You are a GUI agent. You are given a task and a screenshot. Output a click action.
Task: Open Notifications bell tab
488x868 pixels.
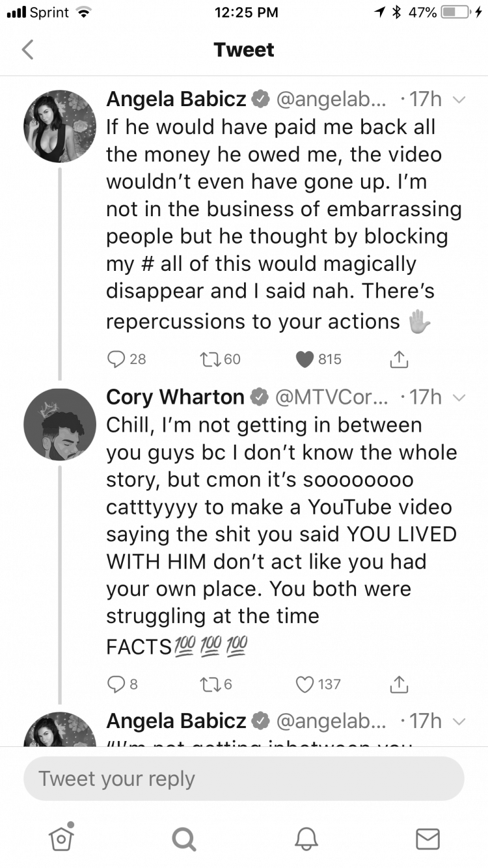(x=306, y=839)
